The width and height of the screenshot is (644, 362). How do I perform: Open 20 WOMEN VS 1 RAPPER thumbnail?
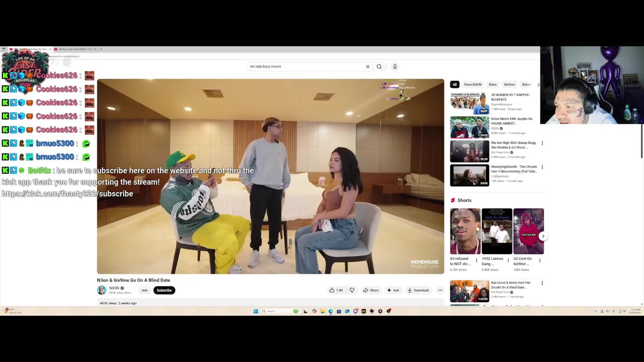469,103
